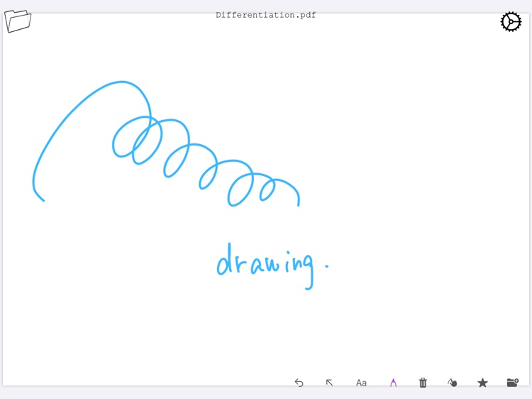Click the letter "w" in "drawing"

click(x=273, y=266)
